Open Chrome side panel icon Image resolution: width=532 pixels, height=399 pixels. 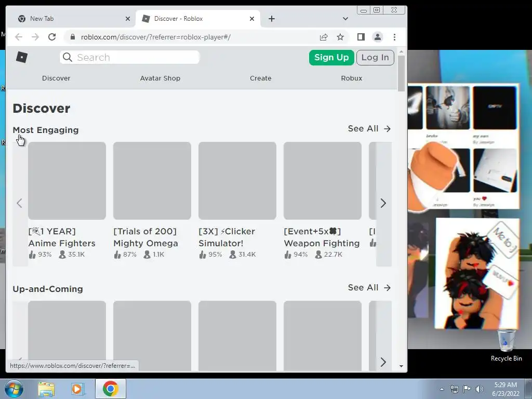point(361,37)
